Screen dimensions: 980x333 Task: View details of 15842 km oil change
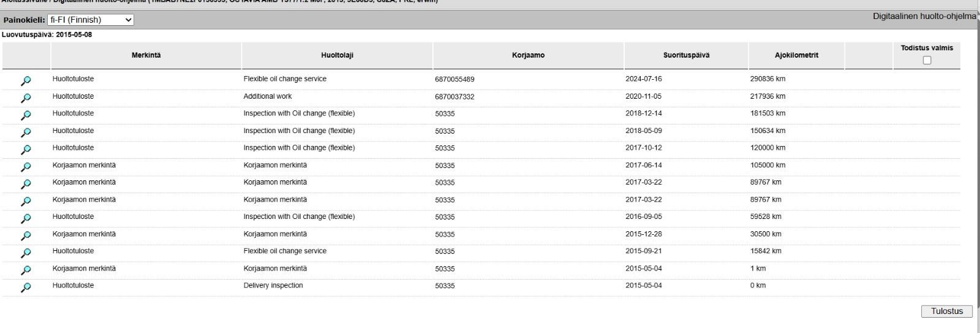(x=26, y=253)
